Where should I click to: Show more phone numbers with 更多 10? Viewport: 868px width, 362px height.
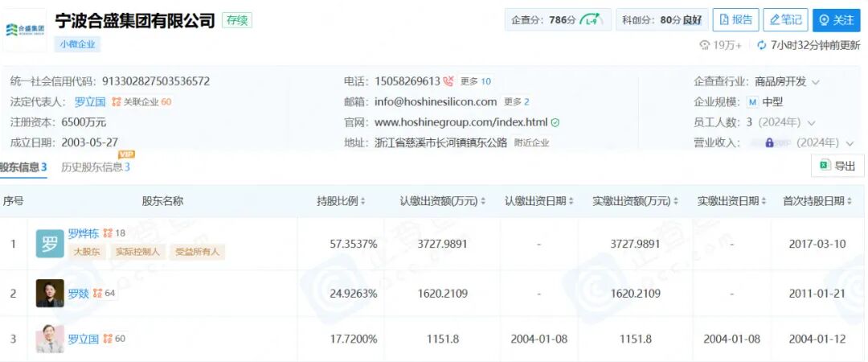click(475, 81)
